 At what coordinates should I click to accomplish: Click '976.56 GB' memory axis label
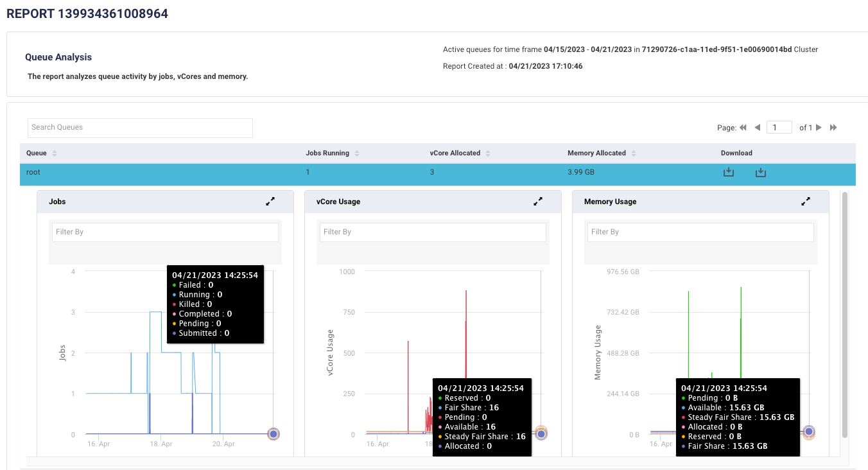621,272
